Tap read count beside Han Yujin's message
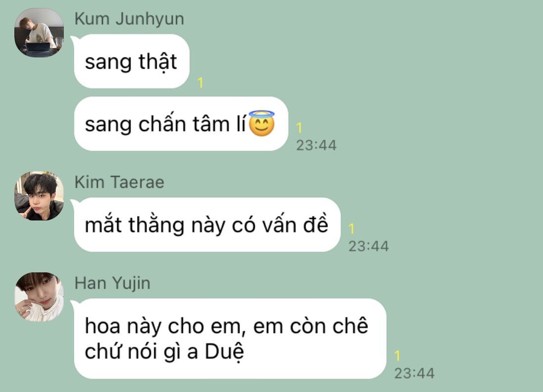The height and width of the screenshot is (392, 543). tap(397, 355)
